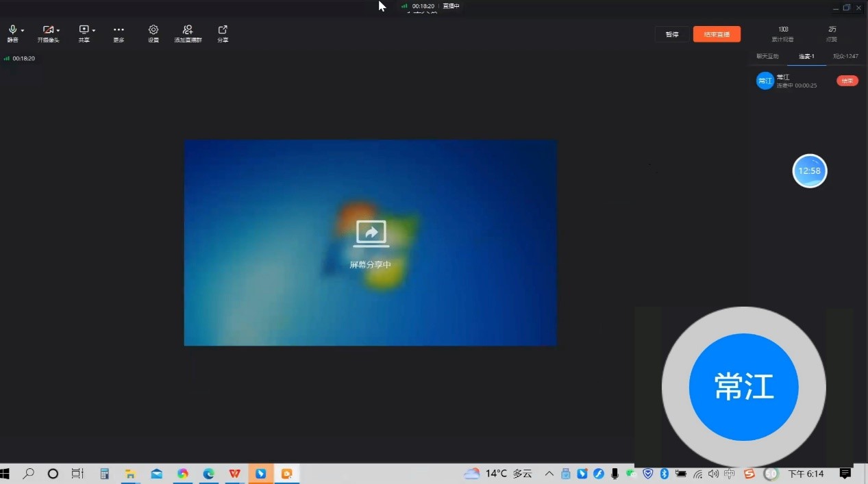868x484 pixels.
Task: Show hidden system tray icons
Action: [549, 474]
